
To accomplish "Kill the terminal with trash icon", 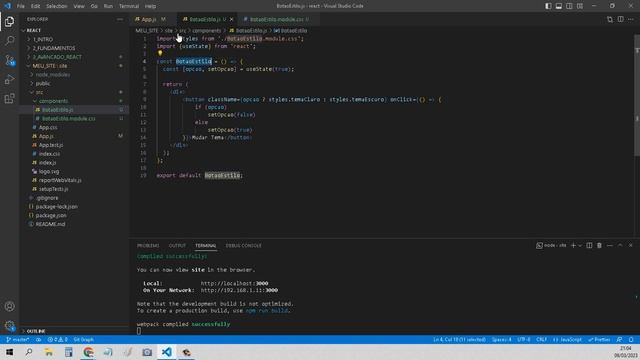I will pyautogui.click(x=599, y=245).
